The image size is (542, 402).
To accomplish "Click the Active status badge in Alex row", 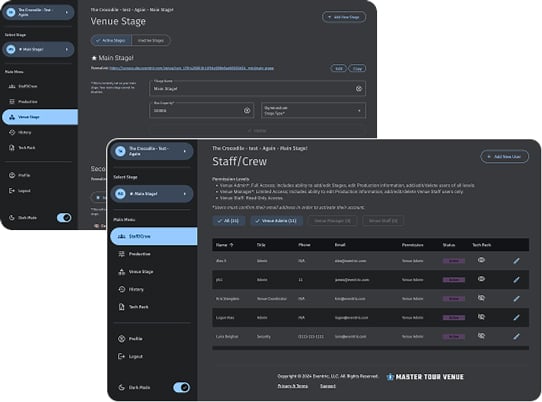I will (454, 261).
